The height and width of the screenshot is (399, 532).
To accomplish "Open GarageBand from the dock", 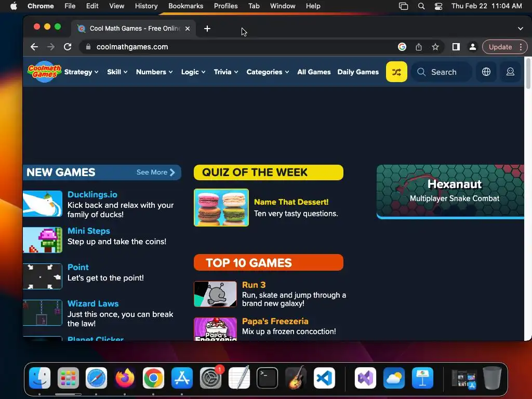I will (296, 378).
